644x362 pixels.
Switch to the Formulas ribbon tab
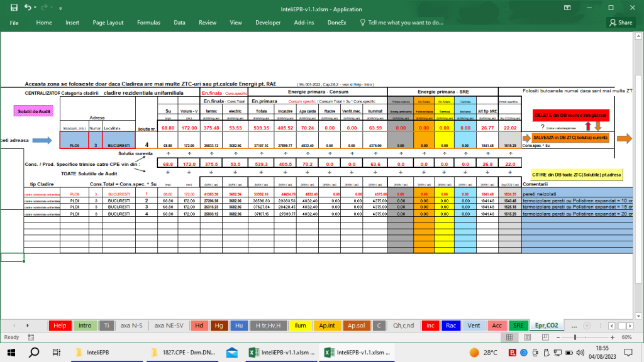(x=148, y=22)
